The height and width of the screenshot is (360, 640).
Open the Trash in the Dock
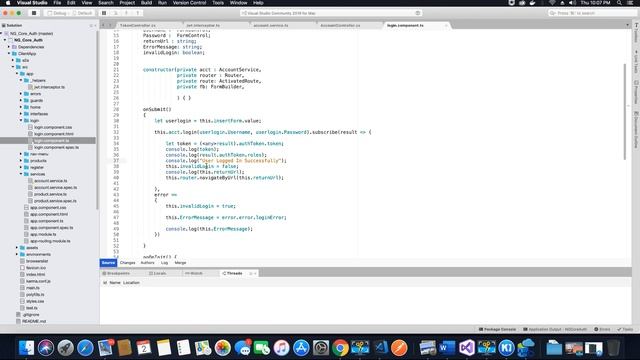click(613, 348)
